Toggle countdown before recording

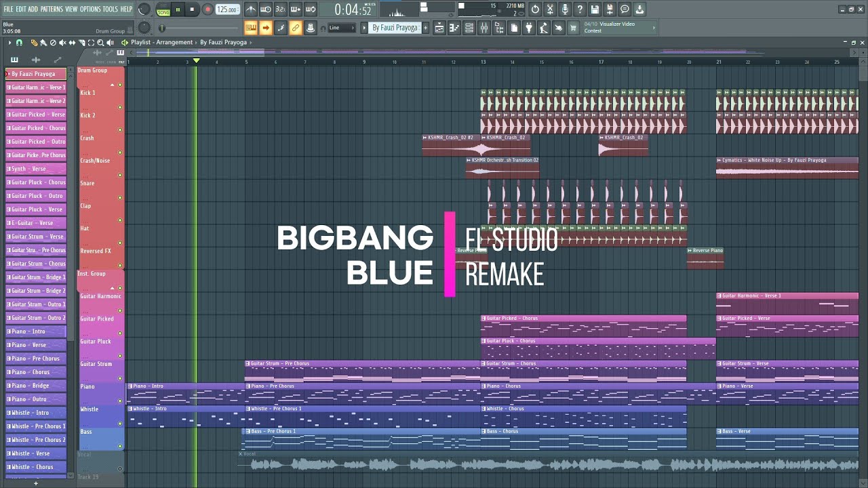click(x=280, y=9)
